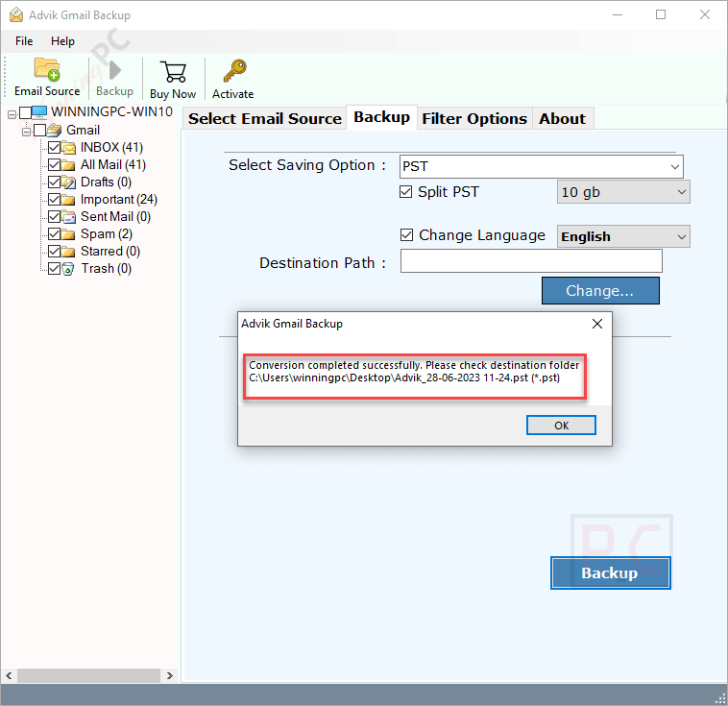Click the WINNINGPC-WIN10 computer icon
The width and height of the screenshot is (728, 706).
pos(39,112)
